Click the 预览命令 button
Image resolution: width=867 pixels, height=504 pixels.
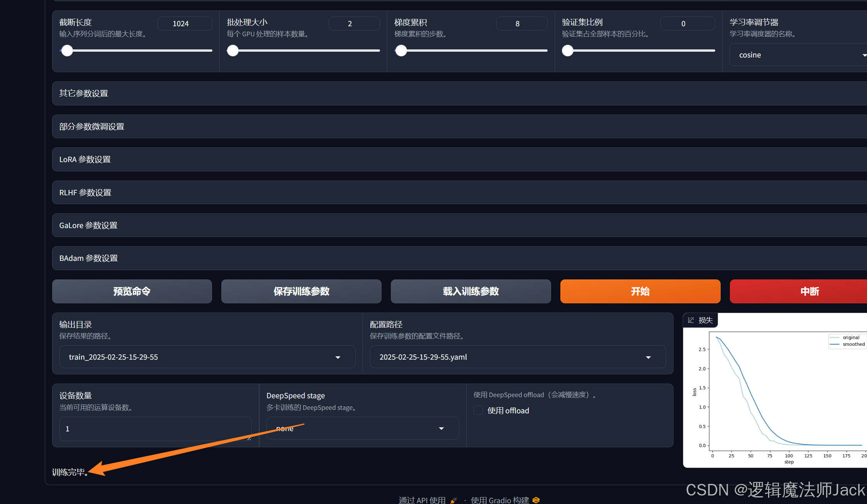click(132, 291)
